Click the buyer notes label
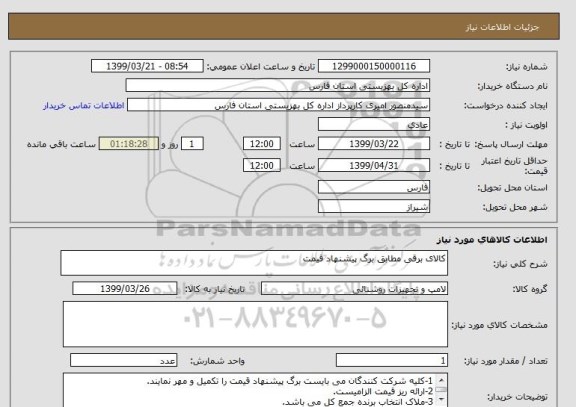The image size is (576, 407). click(517, 397)
